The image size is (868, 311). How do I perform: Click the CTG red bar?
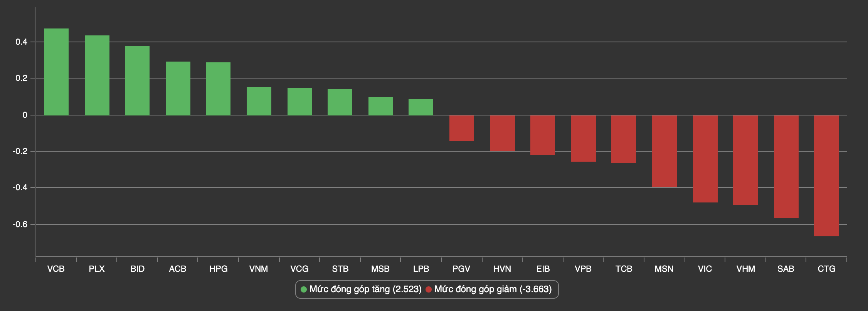[x=826, y=176]
